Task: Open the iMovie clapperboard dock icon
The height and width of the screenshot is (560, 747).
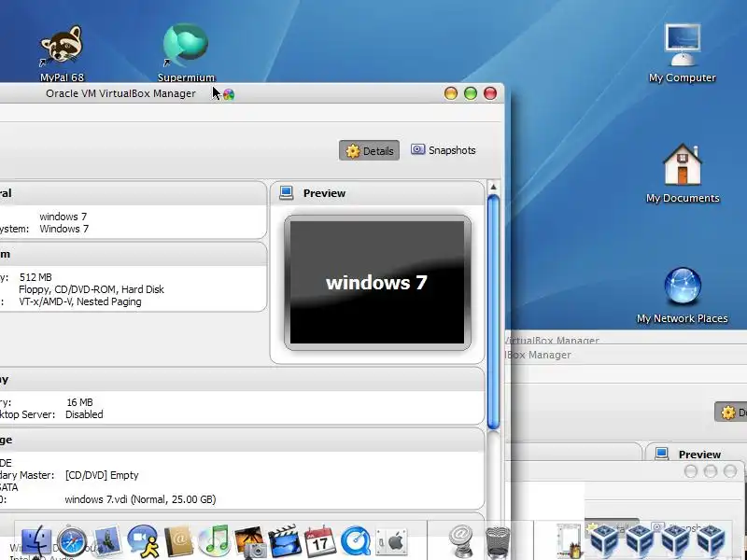Action: pos(285,541)
